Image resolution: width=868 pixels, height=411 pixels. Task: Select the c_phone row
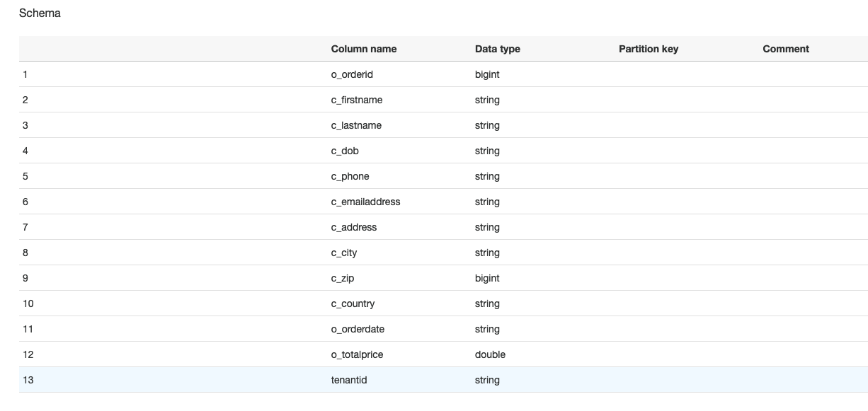click(x=443, y=176)
